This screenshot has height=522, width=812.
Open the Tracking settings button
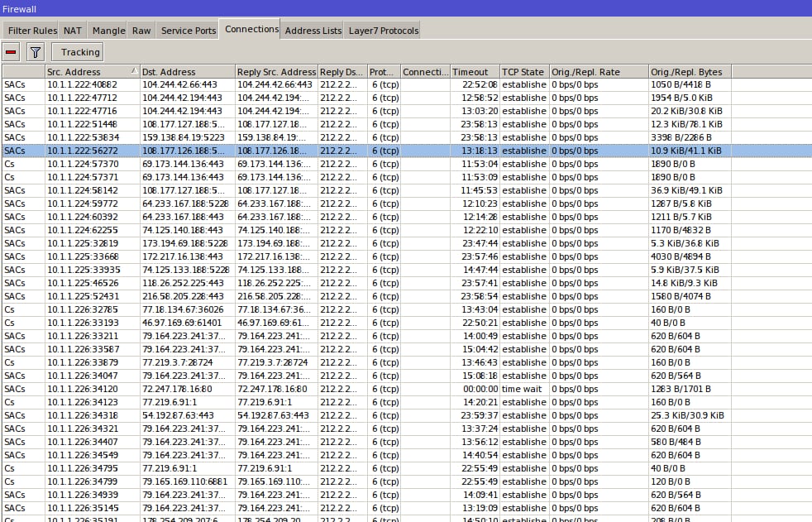77,52
